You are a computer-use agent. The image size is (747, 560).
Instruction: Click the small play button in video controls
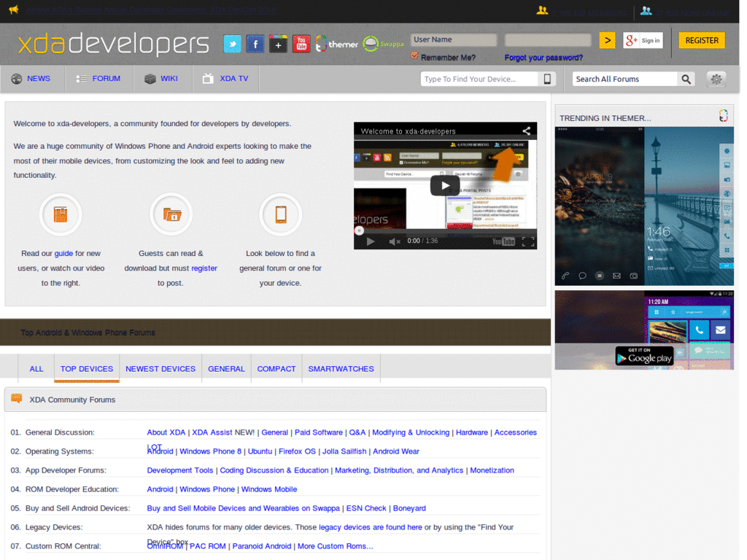370,241
